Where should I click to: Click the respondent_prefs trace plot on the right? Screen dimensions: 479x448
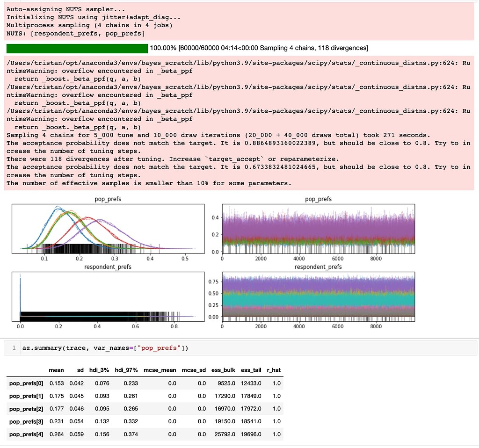point(318,296)
